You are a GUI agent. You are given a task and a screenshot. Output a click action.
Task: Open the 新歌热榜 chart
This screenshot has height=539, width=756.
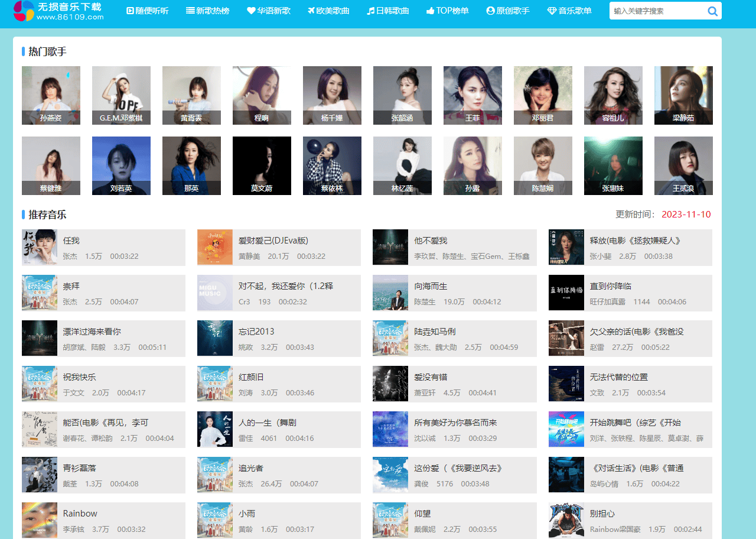[x=207, y=11]
